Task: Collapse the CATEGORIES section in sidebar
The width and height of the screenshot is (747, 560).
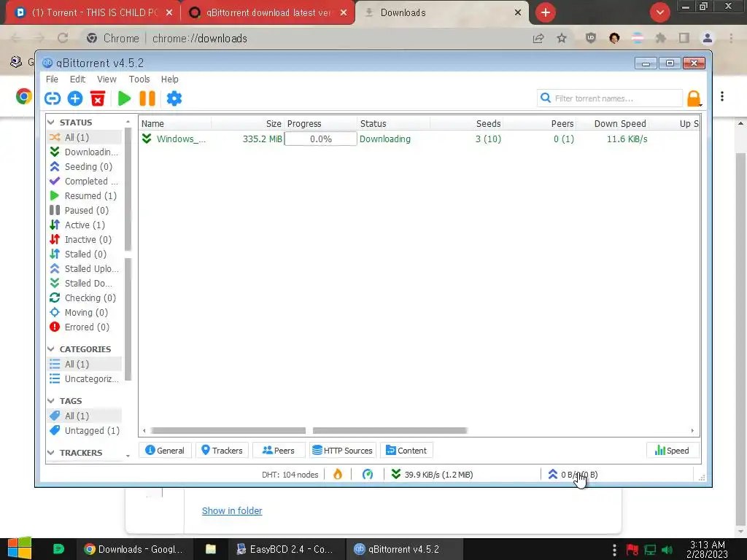Action: [x=51, y=349]
